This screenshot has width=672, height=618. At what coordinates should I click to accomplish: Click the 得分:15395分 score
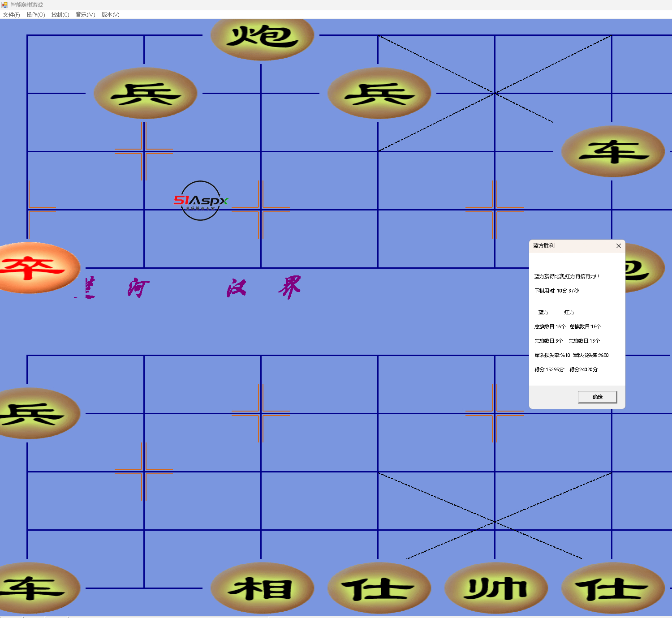click(x=549, y=369)
